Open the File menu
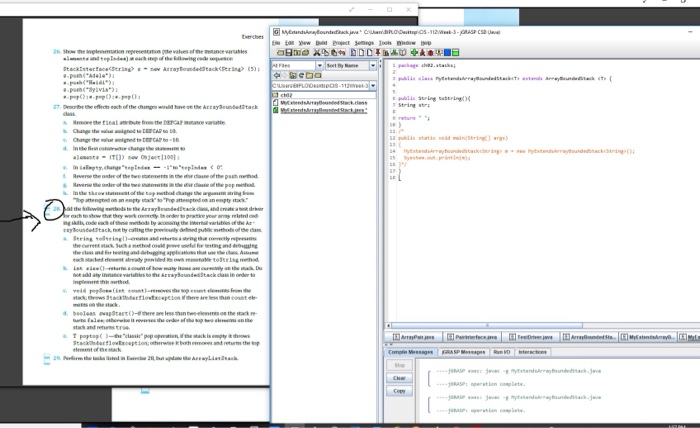The image size is (700, 428). click(x=276, y=43)
